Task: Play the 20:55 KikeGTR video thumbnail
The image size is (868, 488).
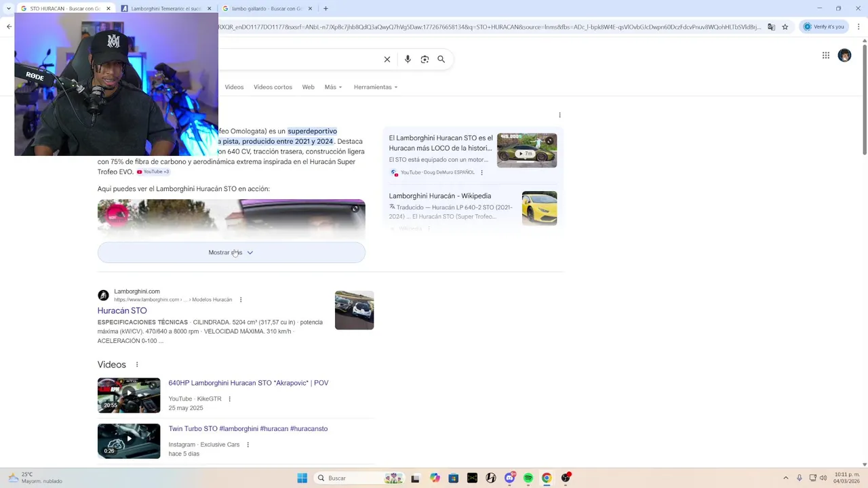Action: [129, 395]
